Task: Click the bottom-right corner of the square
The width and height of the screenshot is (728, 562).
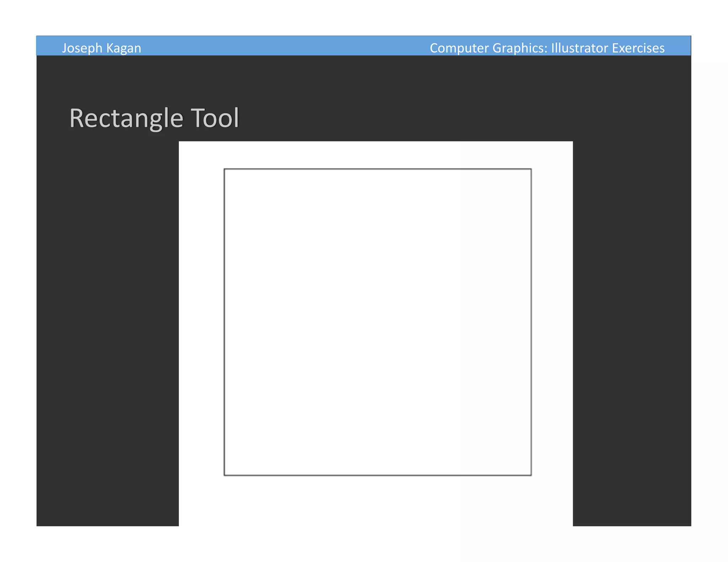Action: 531,475
